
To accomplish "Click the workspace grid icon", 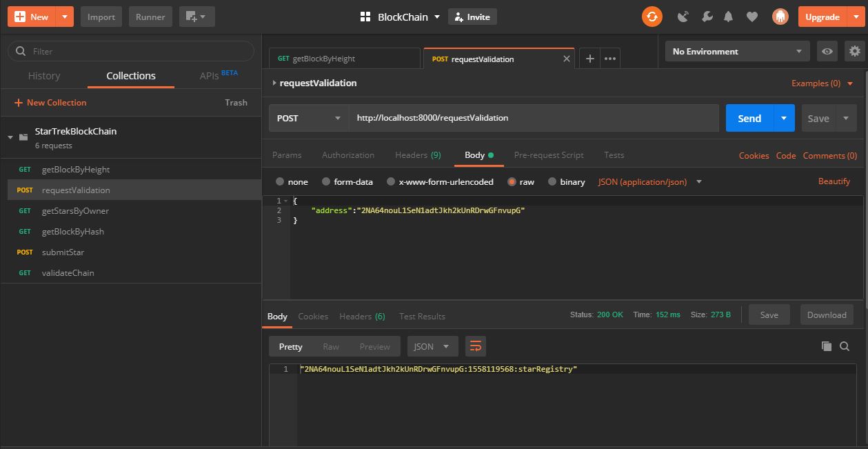I will click(365, 17).
